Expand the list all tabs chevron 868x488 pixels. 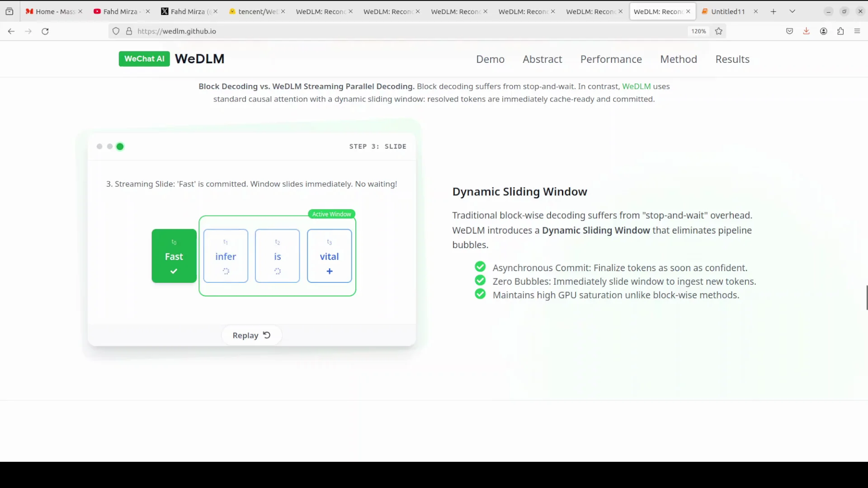coord(792,11)
